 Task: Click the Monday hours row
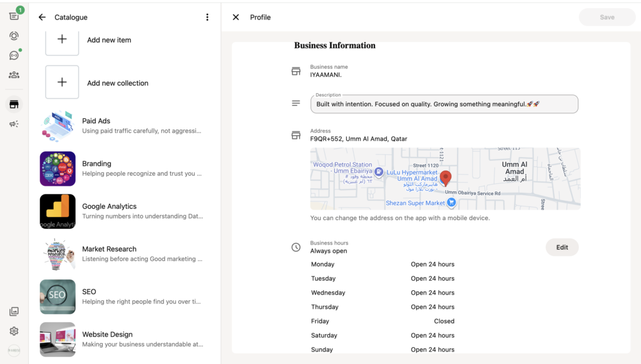(382, 265)
